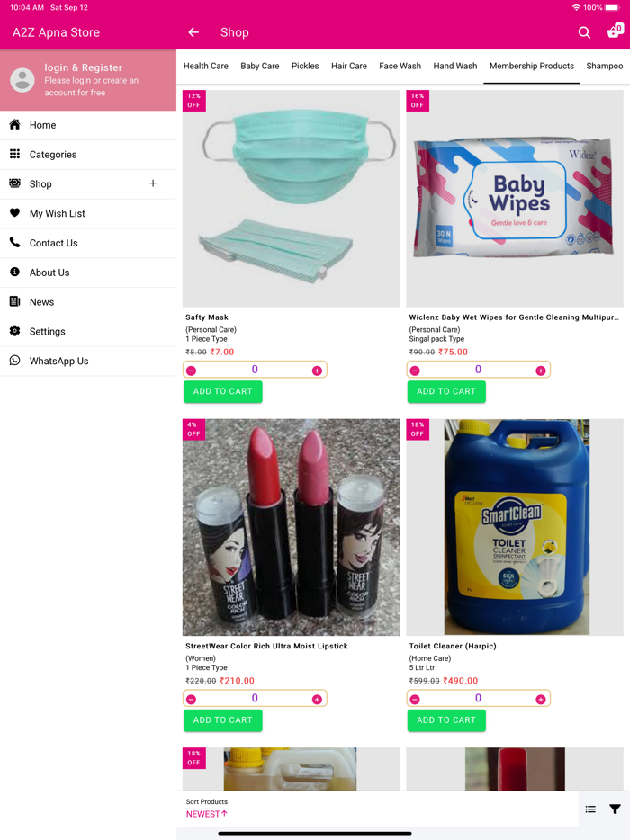Switch to list view icon

(590, 809)
